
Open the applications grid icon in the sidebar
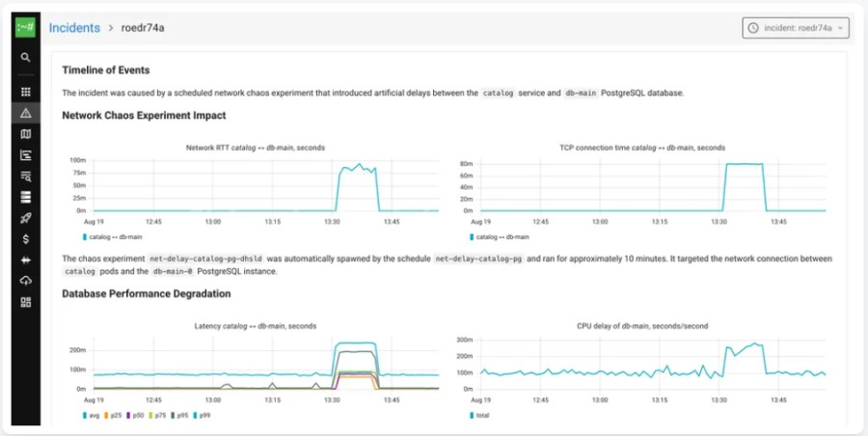tap(25, 92)
